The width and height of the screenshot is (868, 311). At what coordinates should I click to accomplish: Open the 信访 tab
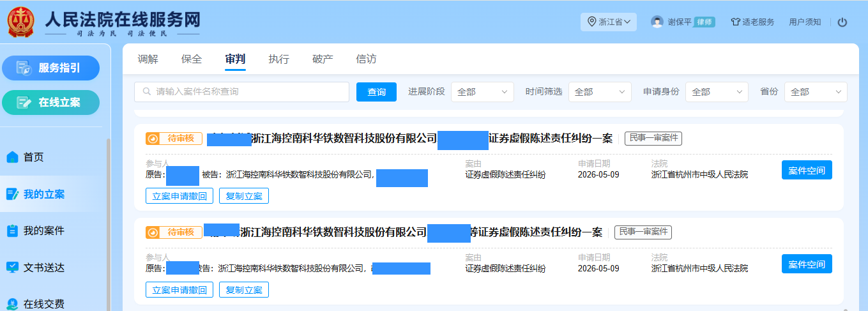pos(366,59)
